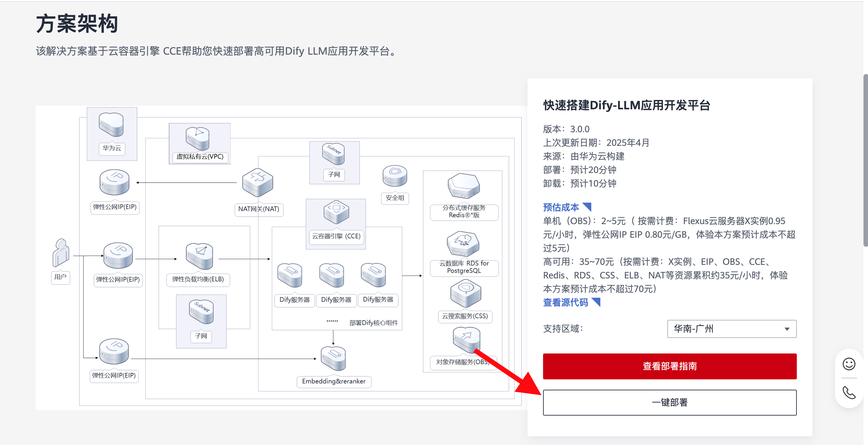
Task: Click the 卸载：预计10分钟 text
Action: (580, 183)
